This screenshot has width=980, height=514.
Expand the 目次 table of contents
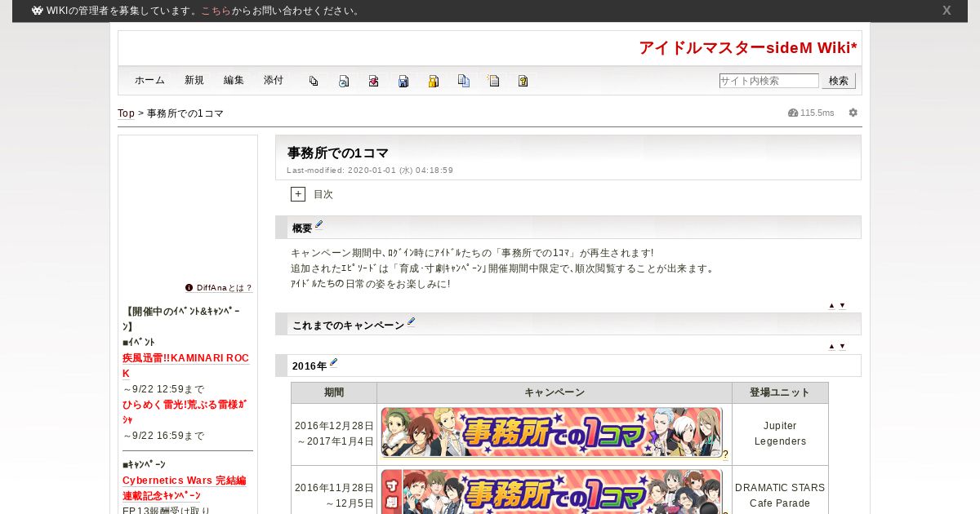click(x=298, y=194)
